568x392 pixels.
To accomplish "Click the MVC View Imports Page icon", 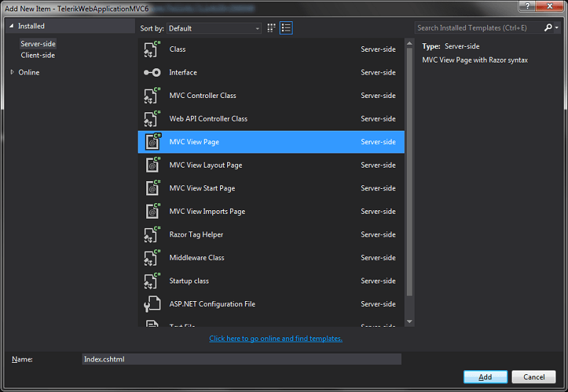I will (152, 212).
